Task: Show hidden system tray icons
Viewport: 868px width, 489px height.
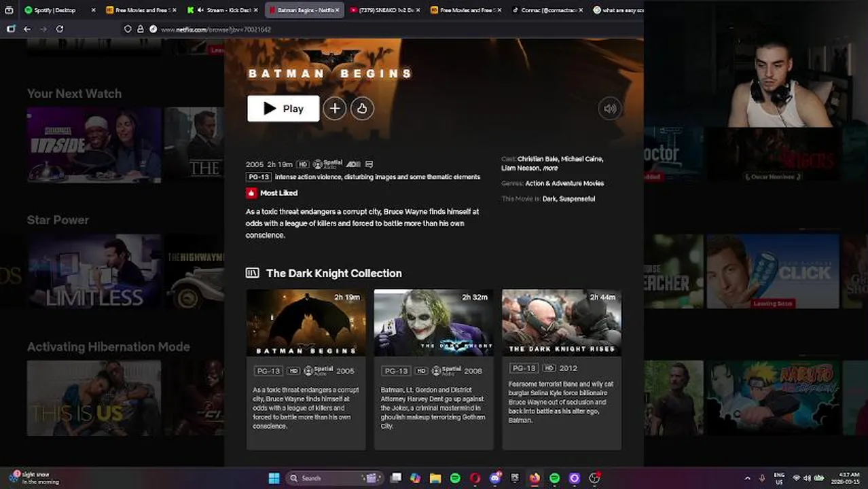Action: tap(747, 478)
